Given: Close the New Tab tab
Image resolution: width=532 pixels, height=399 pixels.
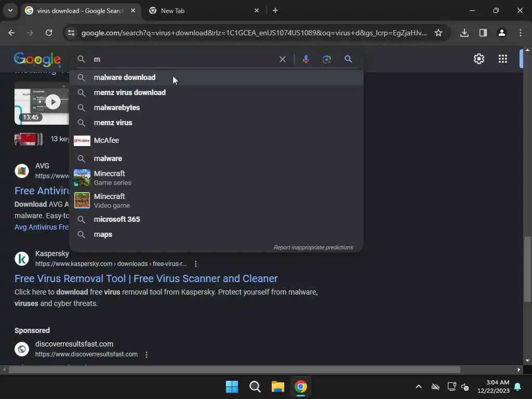Looking at the screenshot, I should [257, 10].
